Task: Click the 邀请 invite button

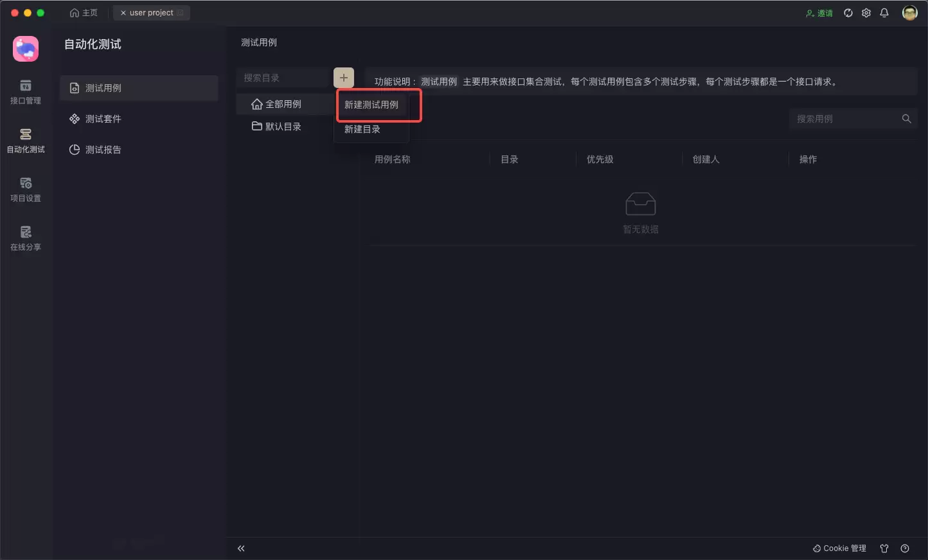Action: [819, 13]
